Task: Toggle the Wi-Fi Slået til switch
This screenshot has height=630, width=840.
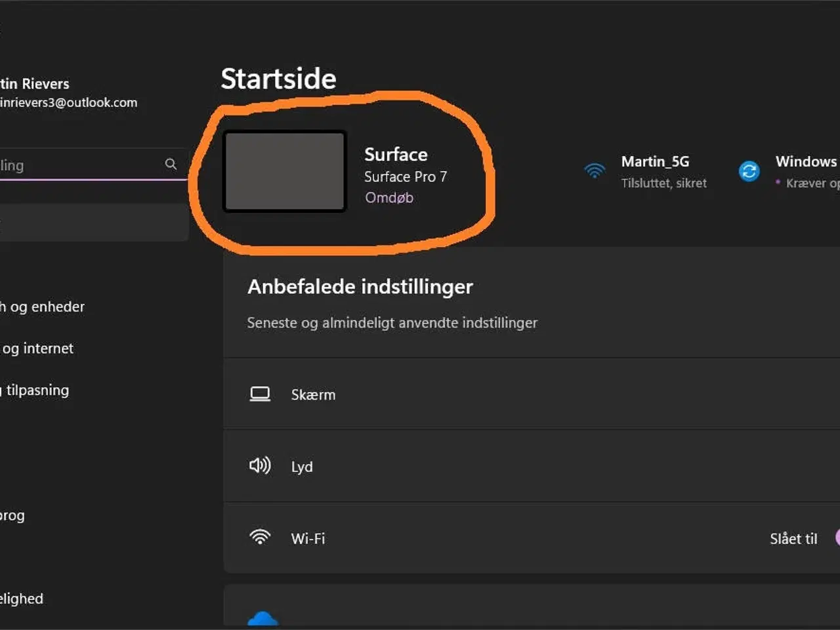Action: [837, 537]
